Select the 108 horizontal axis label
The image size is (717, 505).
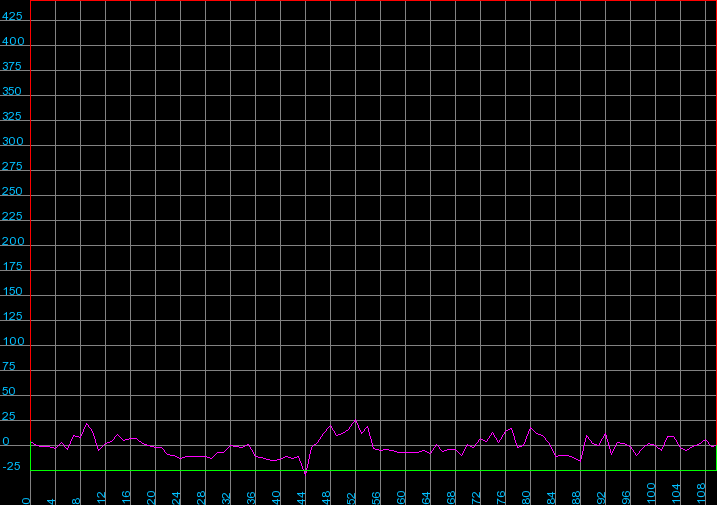[x=701, y=494]
